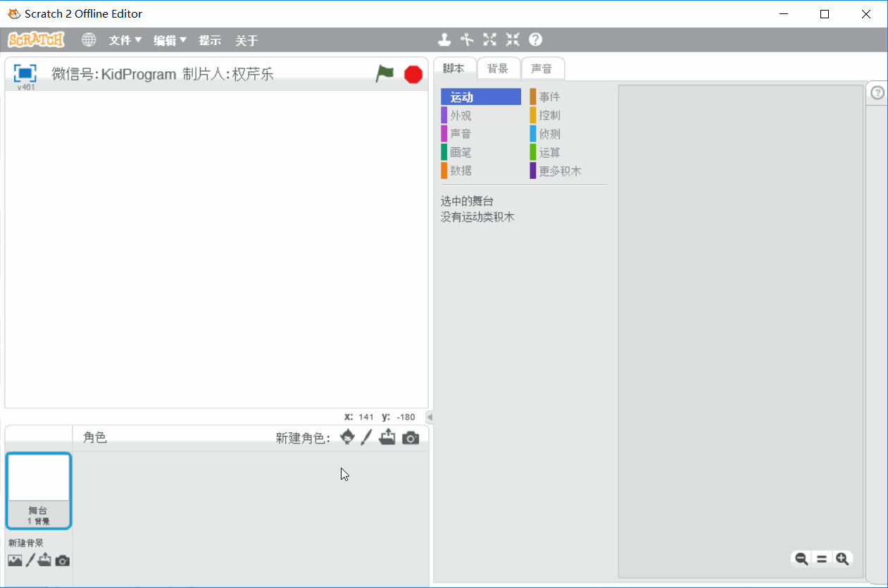
Task: Open the globe language menu
Action: pos(89,40)
